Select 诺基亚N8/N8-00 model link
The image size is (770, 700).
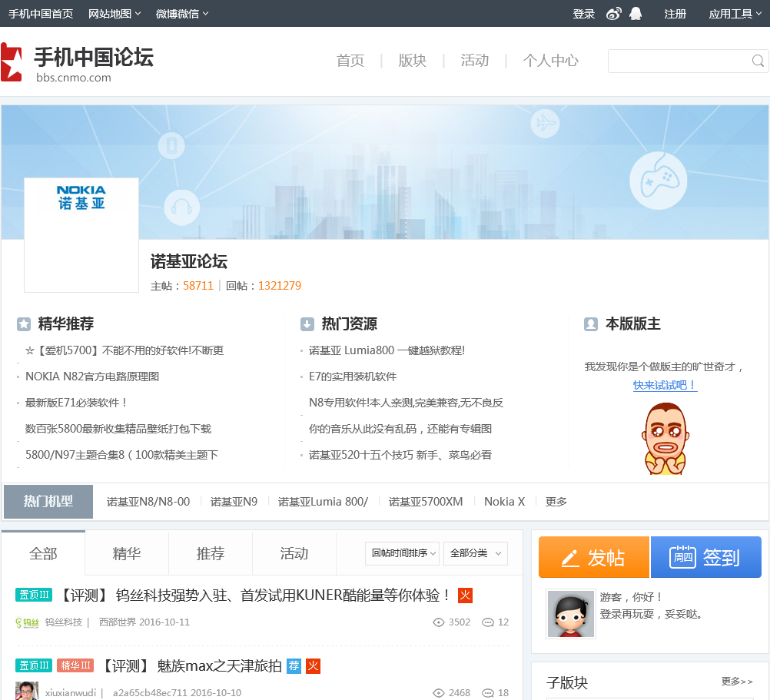148,502
